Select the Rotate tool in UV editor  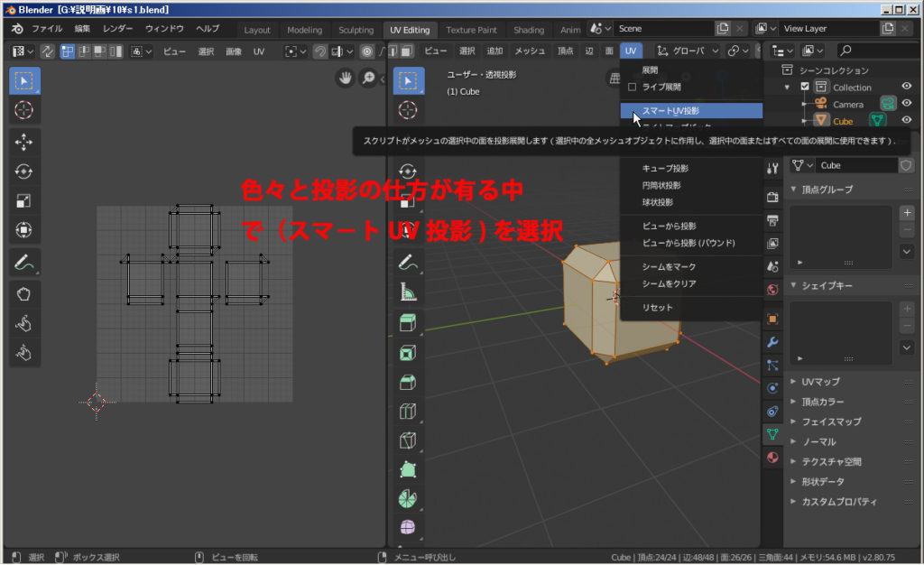coord(24,171)
